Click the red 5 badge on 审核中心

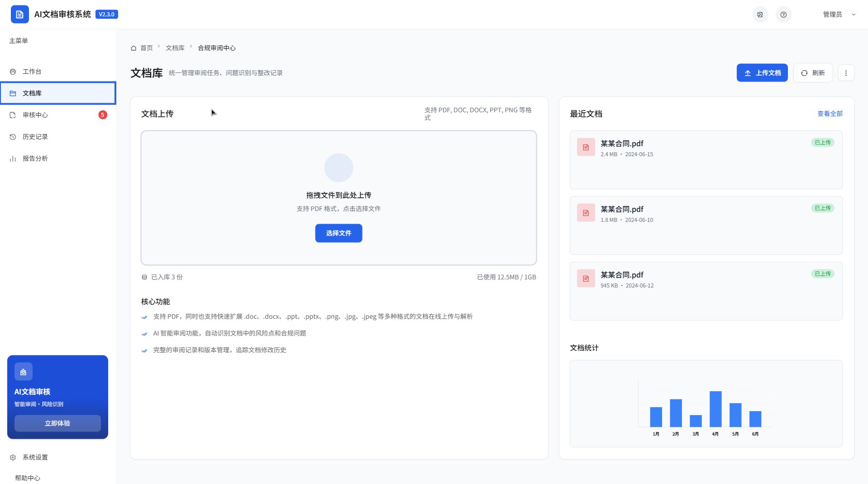point(103,115)
